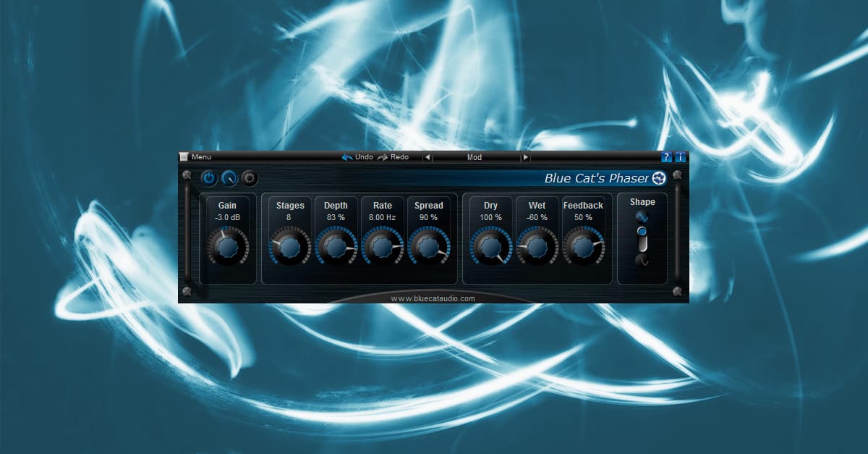Viewport: 868px width, 454px height.
Task: Open the settings gear button
Action: click(x=250, y=177)
